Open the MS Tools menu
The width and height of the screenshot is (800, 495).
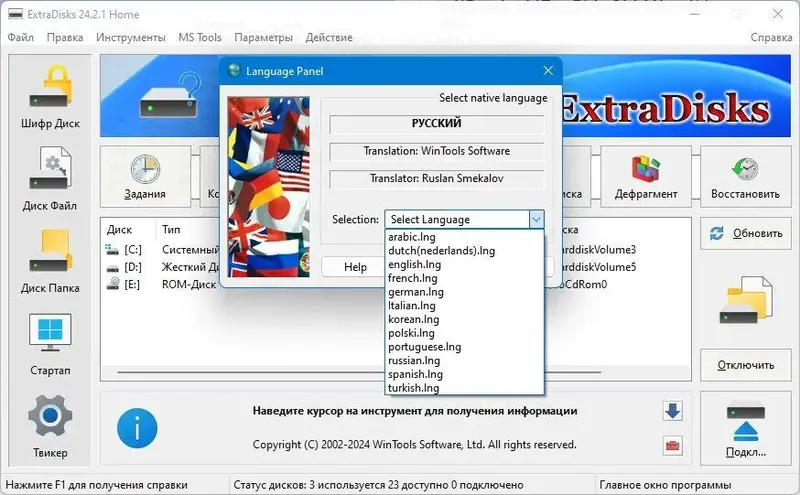[199, 37]
